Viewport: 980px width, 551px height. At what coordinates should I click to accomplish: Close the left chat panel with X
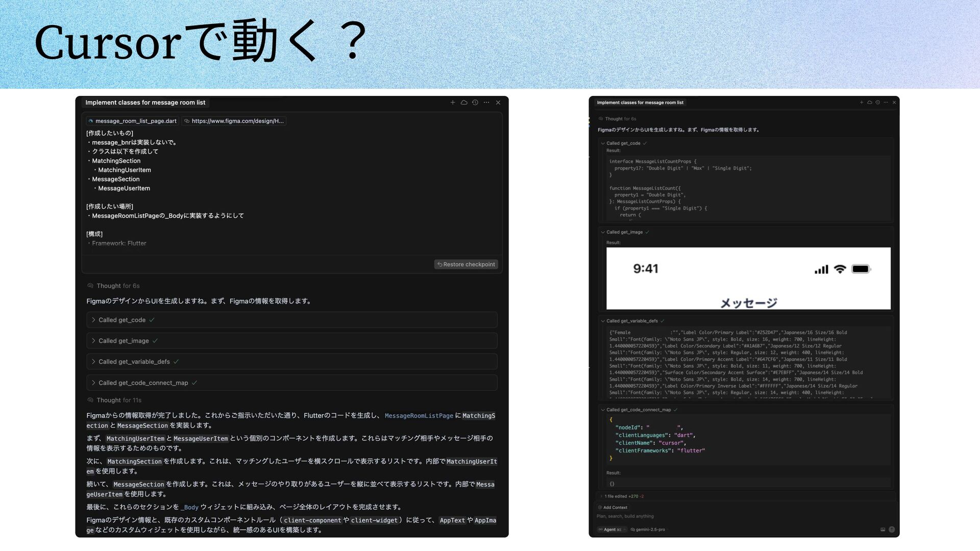[498, 103]
